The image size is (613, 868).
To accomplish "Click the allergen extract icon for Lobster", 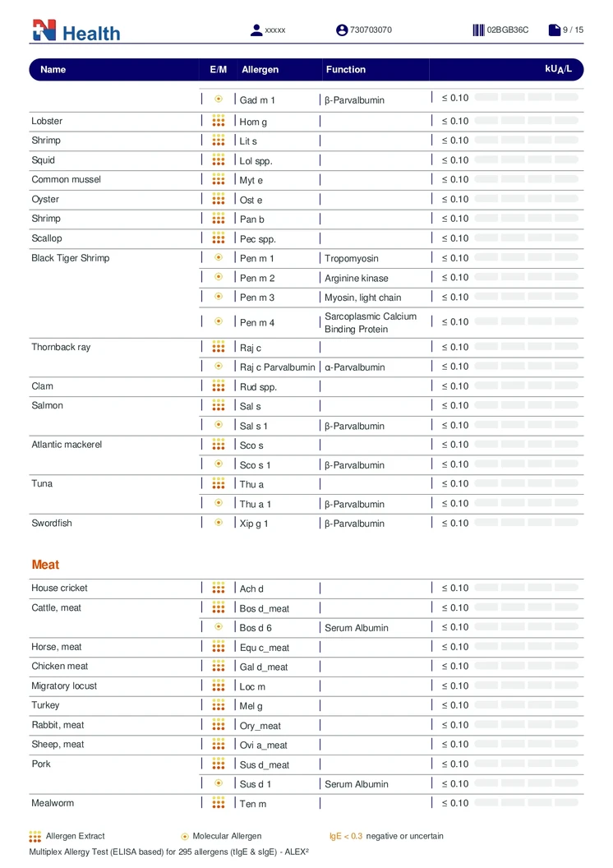I will (x=219, y=121).
